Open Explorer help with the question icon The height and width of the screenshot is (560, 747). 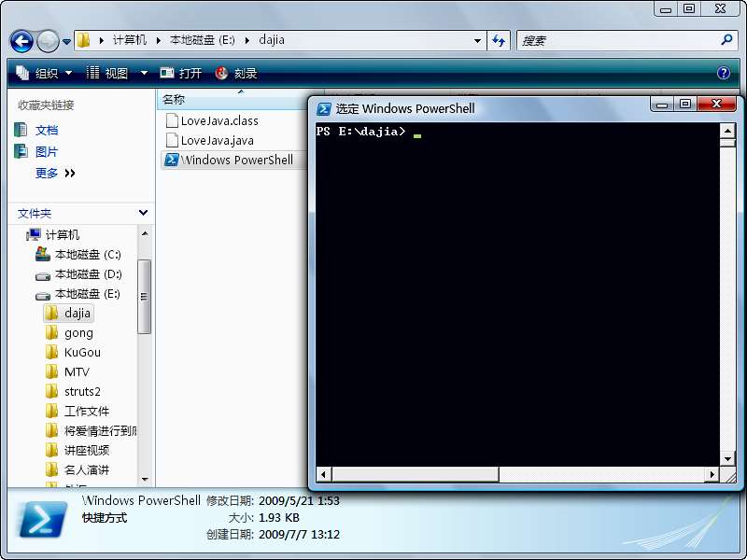click(723, 73)
